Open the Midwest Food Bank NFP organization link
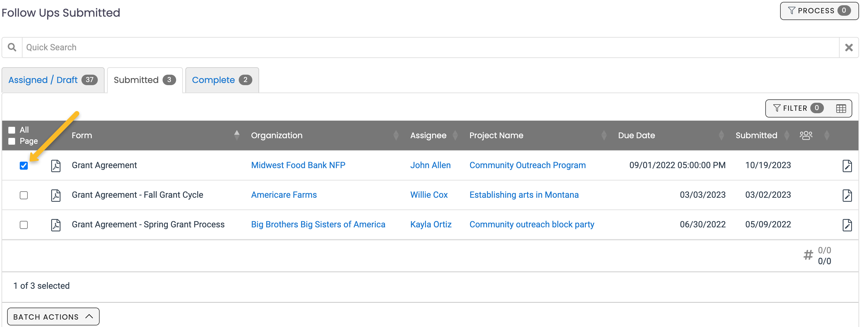The width and height of the screenshot is (868, 327). pos(298,165)
